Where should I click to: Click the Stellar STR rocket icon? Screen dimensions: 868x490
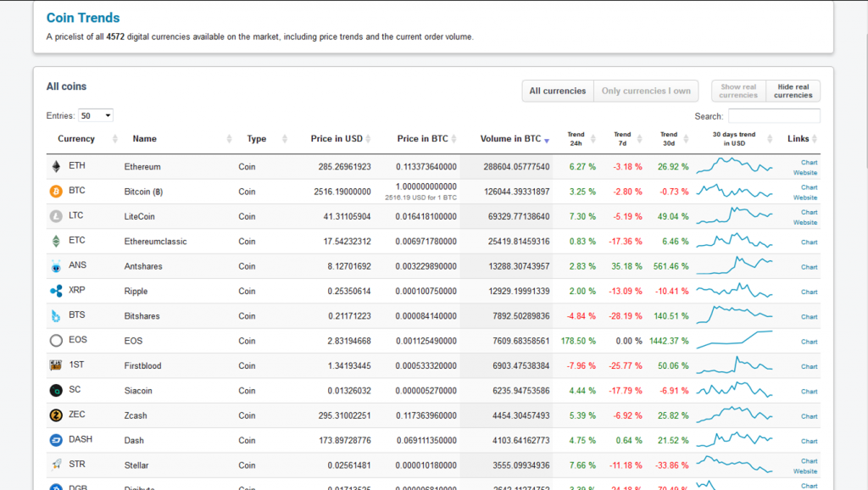click(x=56, y=465)
